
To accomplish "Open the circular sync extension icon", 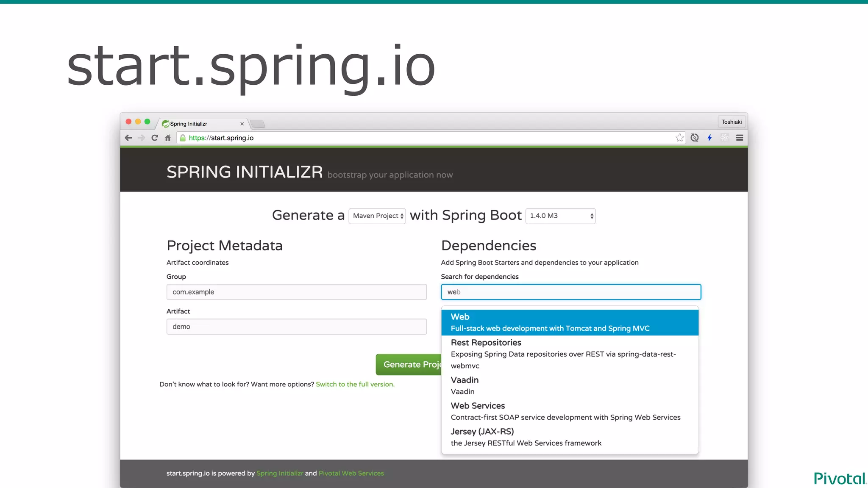I will 695,138.
